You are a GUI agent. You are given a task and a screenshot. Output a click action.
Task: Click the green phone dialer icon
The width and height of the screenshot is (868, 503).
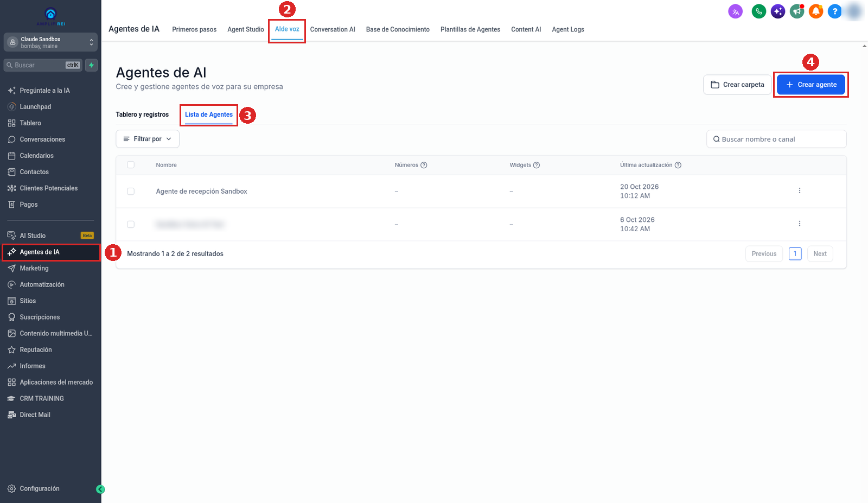758,11
